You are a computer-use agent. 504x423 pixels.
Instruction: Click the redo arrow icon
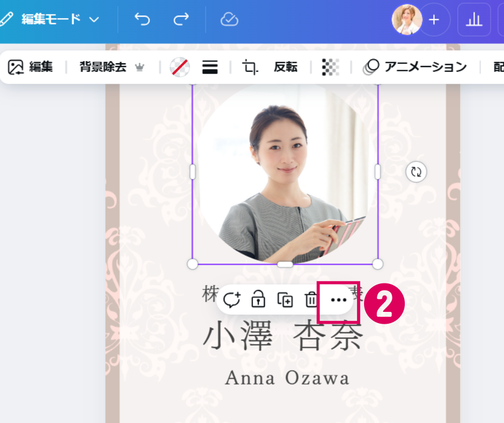pos(181,20)
